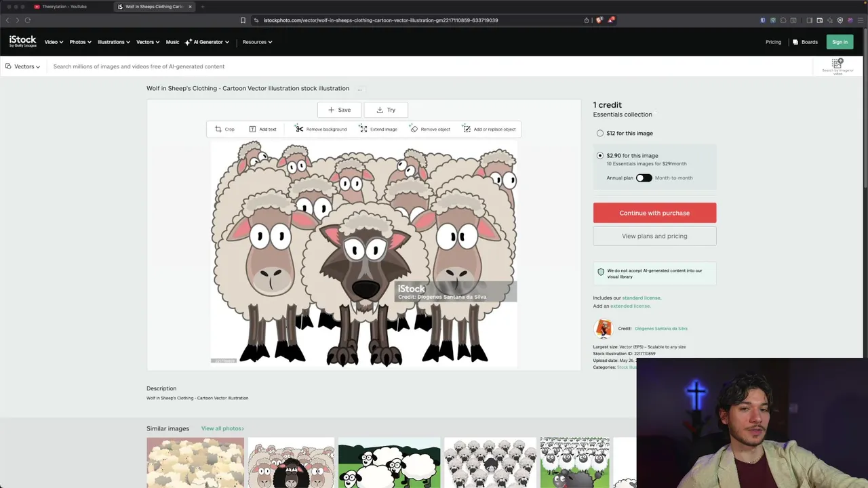Click View plans and pricing button

[x=654, y=236]
